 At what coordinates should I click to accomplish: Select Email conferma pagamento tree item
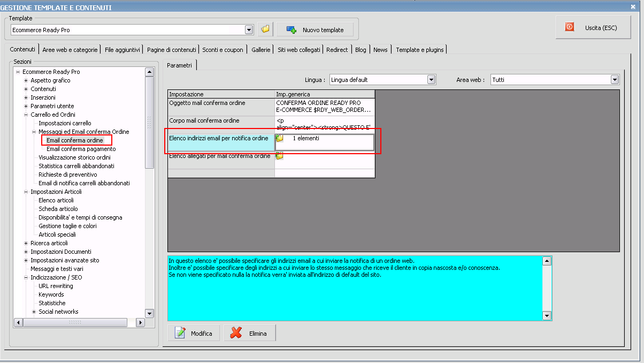(x=81, y=149)
